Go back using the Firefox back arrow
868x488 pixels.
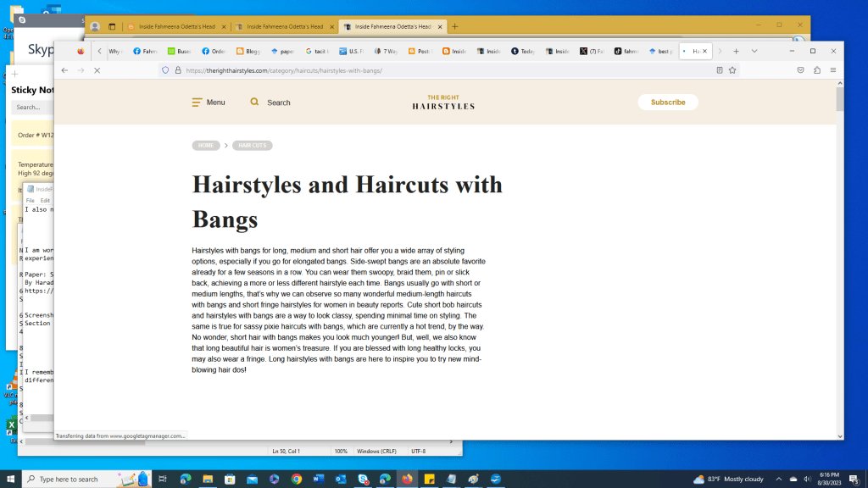pyautogui.click(x=64, y=70)
